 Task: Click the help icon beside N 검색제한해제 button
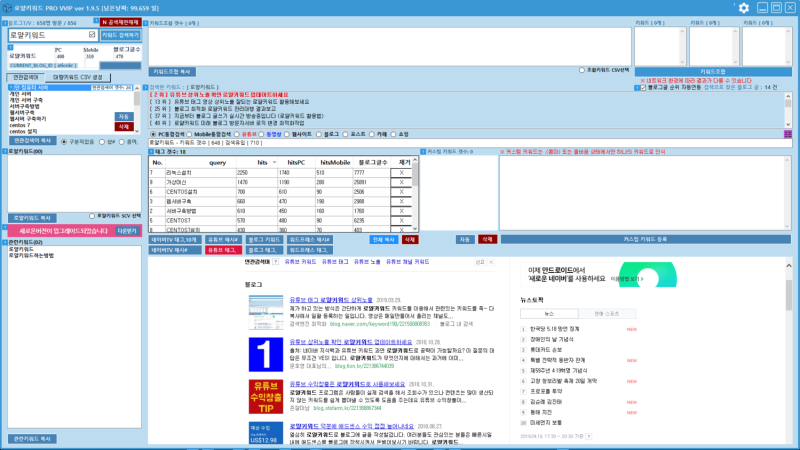coord(96,20)
